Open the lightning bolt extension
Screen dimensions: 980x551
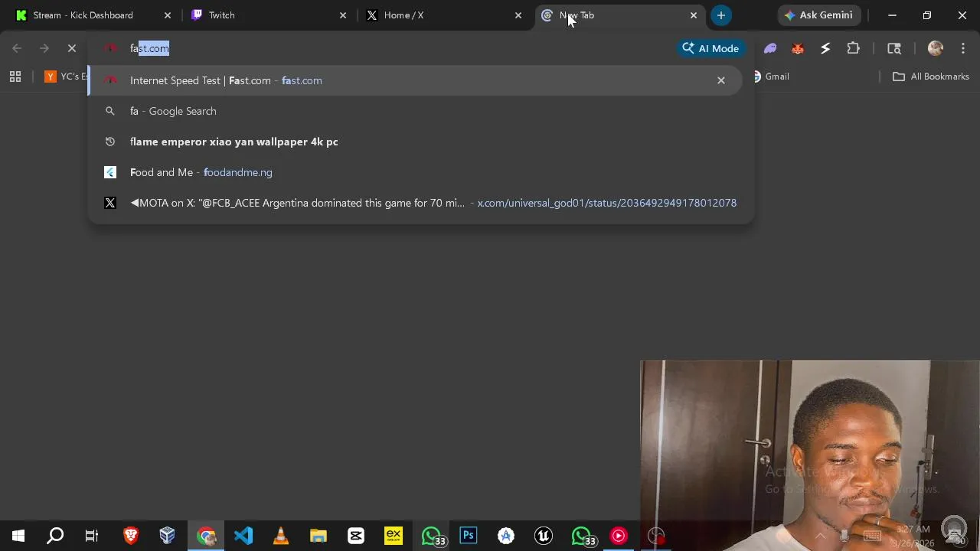825,48
